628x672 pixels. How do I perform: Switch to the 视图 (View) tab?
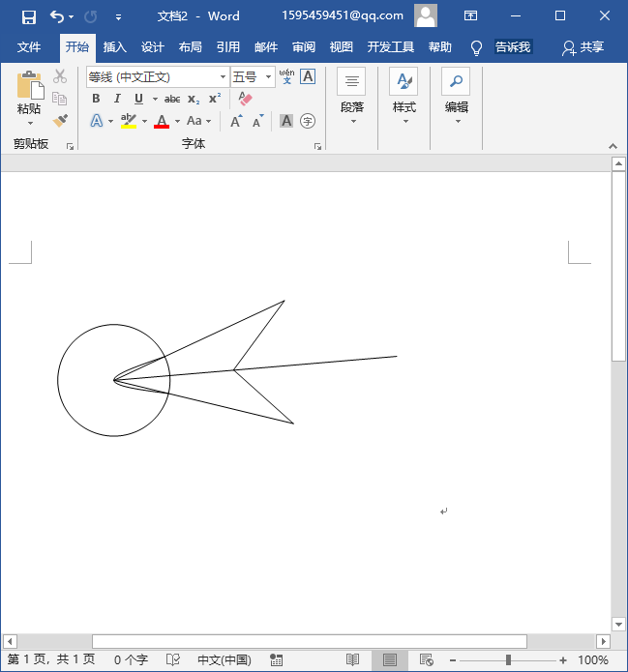(341, 47)
